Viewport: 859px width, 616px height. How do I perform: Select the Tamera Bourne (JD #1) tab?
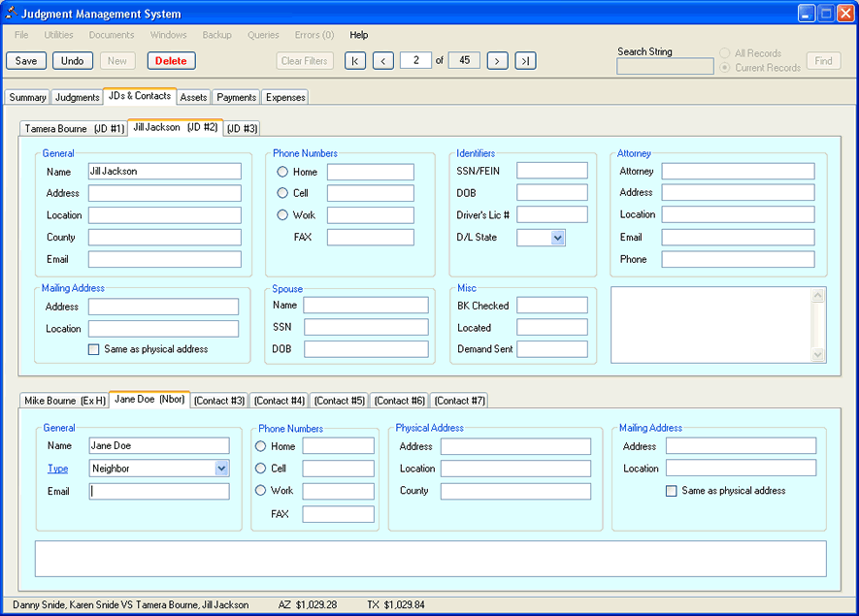pyautogui.click(x=74, y=128)
